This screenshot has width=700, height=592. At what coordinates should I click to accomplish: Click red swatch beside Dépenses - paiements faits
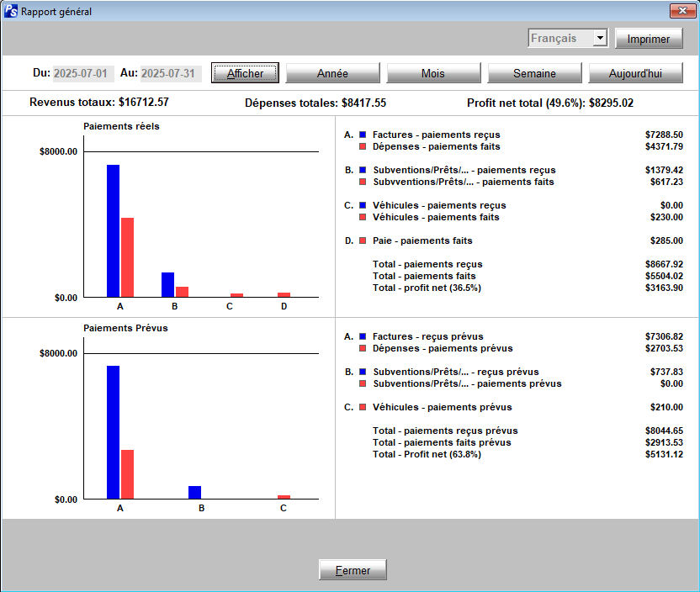pos(363,146)
